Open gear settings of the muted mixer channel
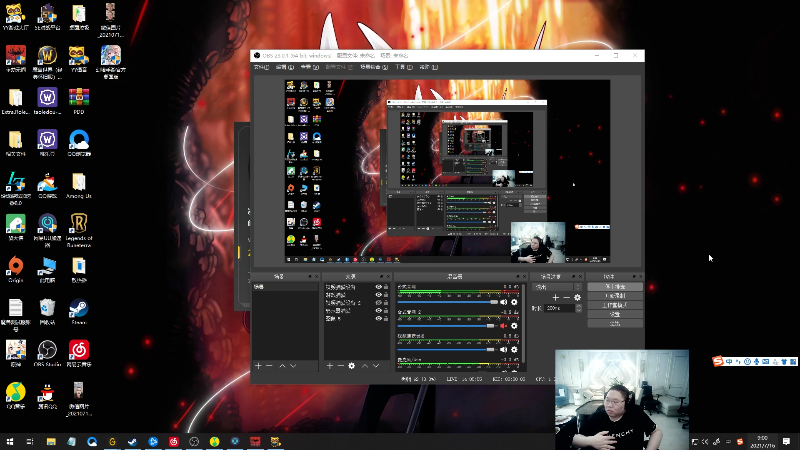The image size is (800, 450). click(x=514, y=326)
